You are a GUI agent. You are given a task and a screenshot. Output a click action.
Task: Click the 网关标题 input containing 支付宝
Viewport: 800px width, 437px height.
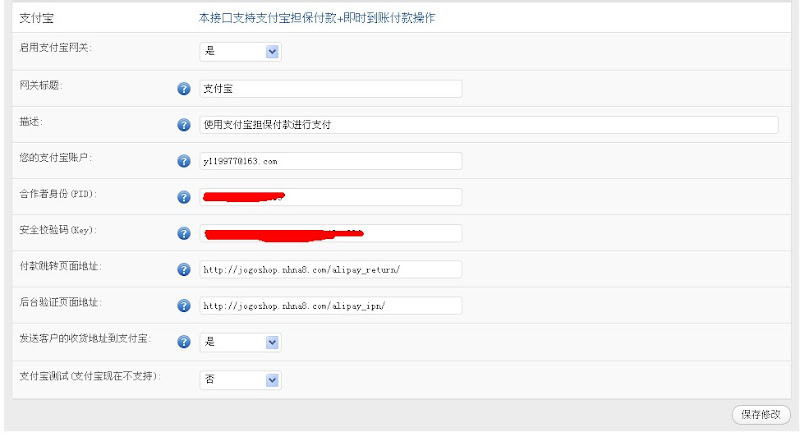click(331, 89)
